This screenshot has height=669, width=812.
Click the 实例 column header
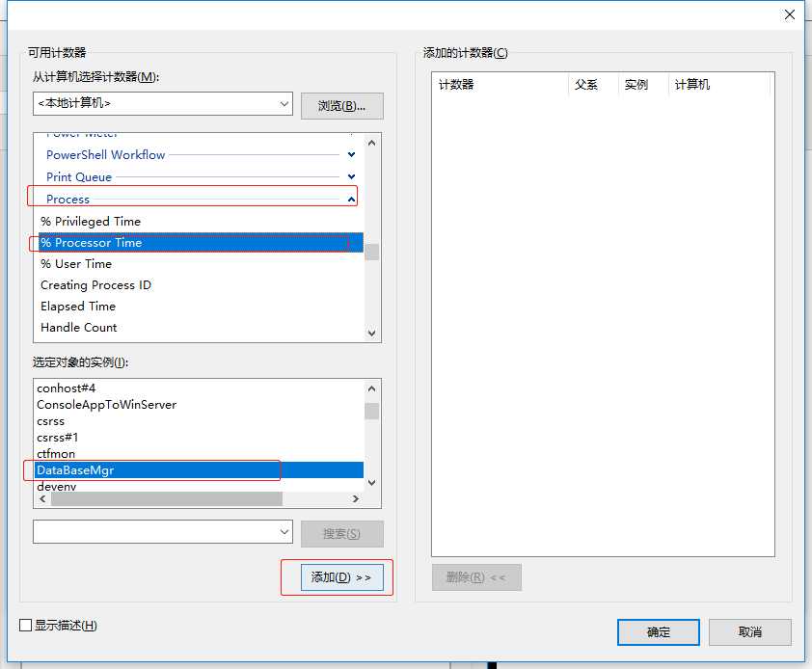click(643, 85)
